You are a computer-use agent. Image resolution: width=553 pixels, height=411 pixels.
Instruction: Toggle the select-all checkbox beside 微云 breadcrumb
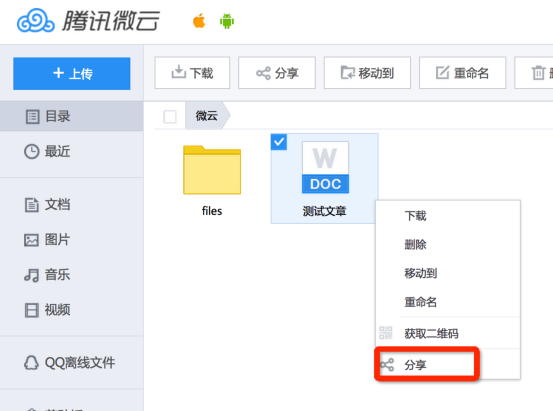tap(170, 117)
